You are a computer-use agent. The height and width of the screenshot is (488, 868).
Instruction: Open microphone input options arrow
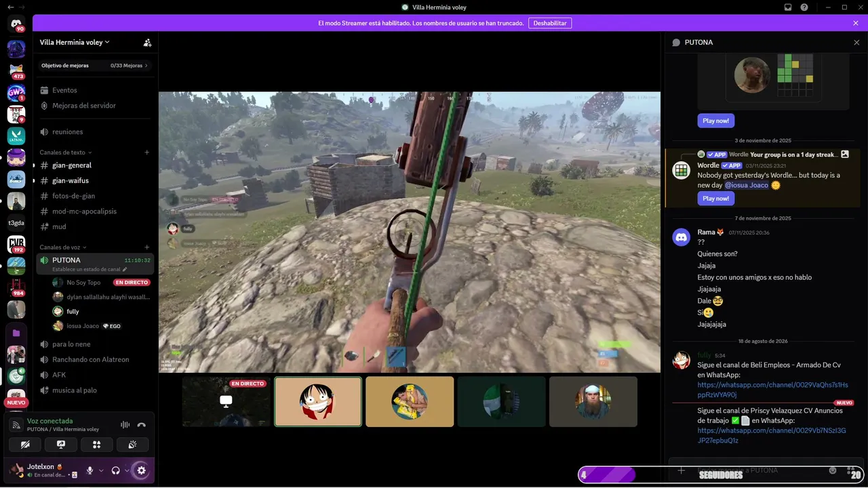coord(101,470)
